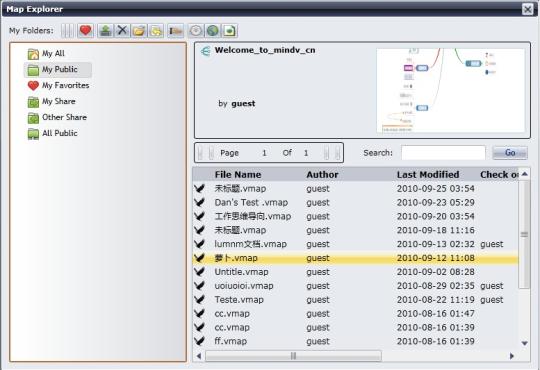Click the horizontal scroll left arrow
Viewport: 540px width, 370px height.
click(199, 356)
